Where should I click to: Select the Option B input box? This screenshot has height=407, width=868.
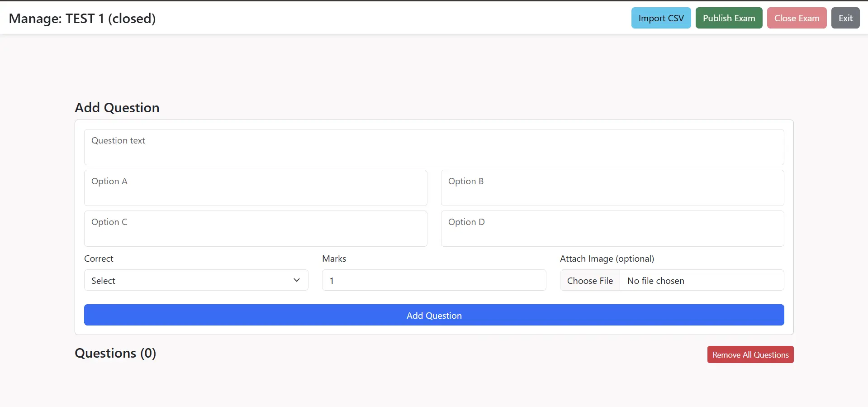click(612, 188)
